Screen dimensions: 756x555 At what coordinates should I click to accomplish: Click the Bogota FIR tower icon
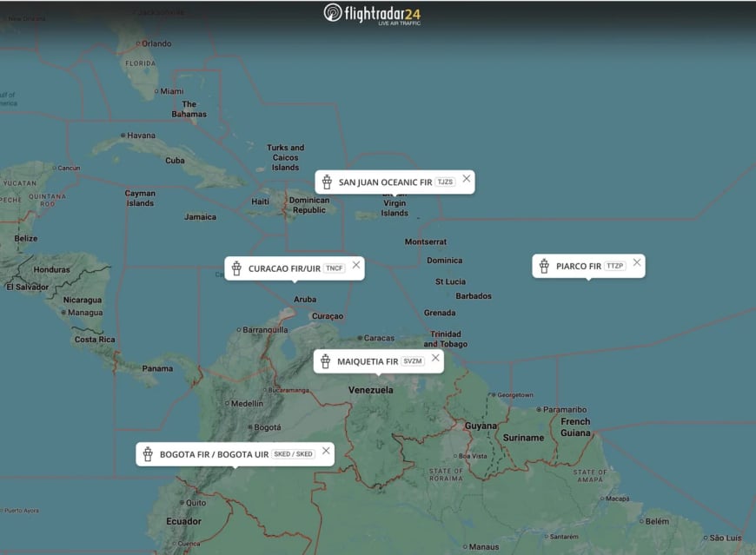(x=148, y=454)
